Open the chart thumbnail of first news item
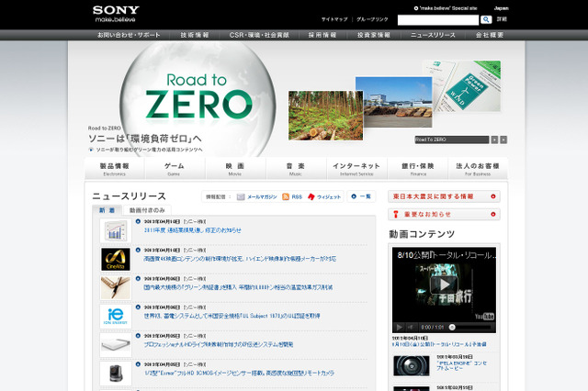This screenshot has height=391, width=588. point(116,230)
